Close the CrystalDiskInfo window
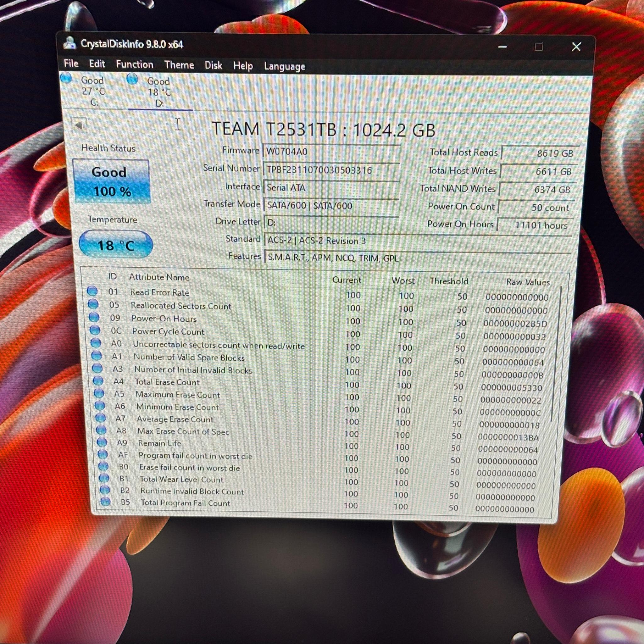The width and height of the screenshot is (644, 644). [576, 47]
